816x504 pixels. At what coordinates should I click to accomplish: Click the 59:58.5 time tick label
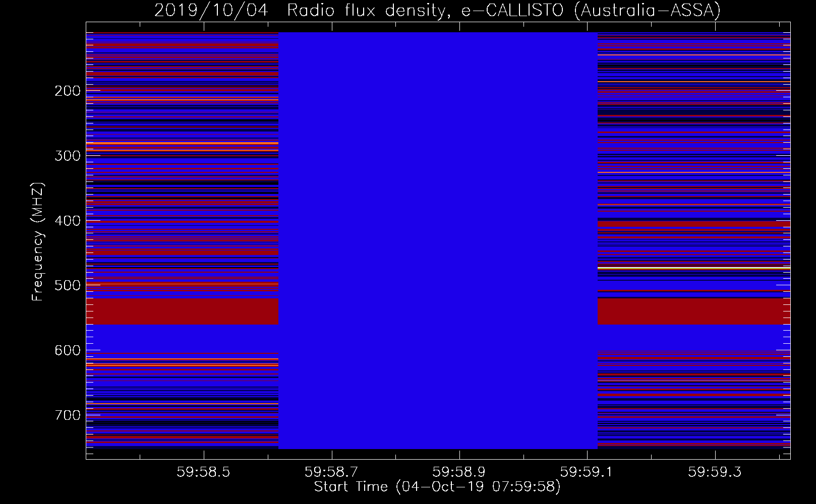click(x=203, y=472)
